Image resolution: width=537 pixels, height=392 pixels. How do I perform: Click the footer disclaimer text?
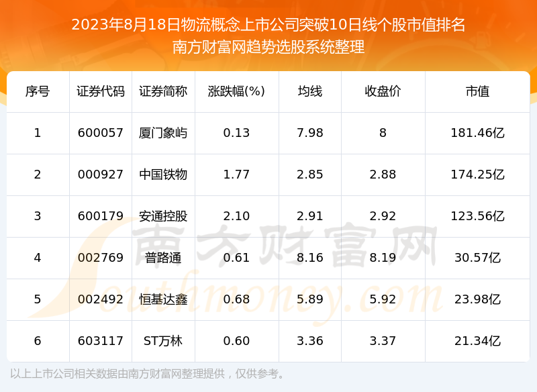coord(147,373)
